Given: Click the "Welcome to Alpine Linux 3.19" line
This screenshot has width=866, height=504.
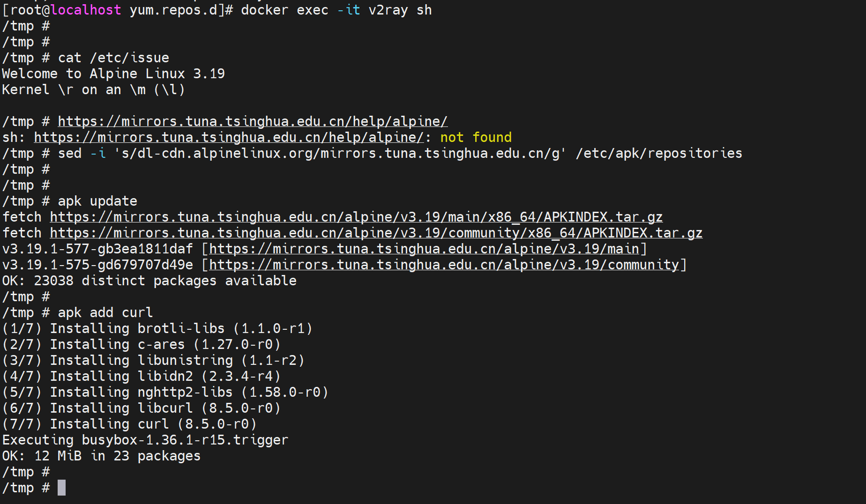Looking at the screenshot, I should pyautogui.click(x=113, y=74).
